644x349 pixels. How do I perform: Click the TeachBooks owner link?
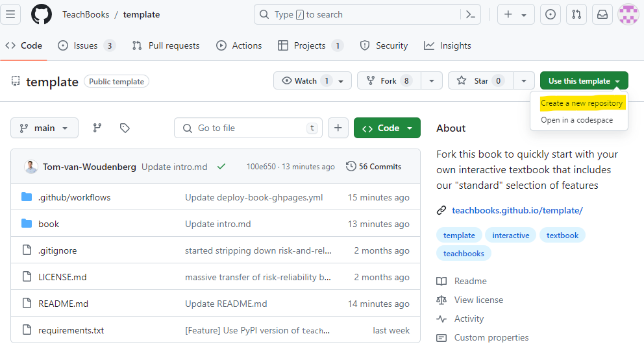pyautogui.click(x=86, y=14)
